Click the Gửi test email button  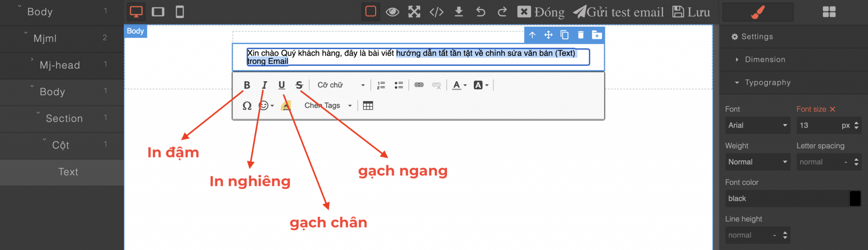click(618, 12)
